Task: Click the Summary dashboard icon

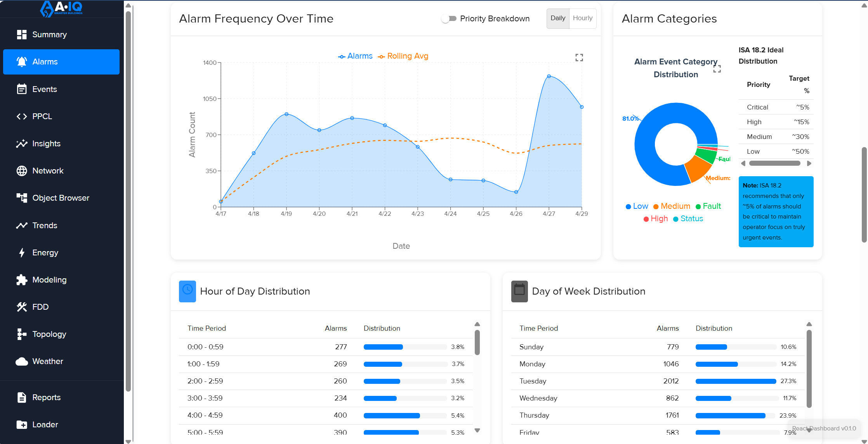Action: [22, 35]
